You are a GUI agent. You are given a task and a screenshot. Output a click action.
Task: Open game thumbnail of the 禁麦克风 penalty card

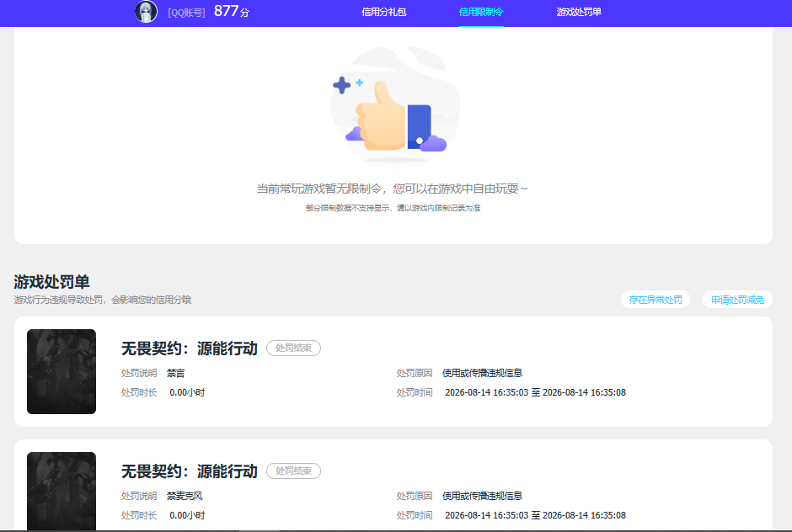pos(62,491)
